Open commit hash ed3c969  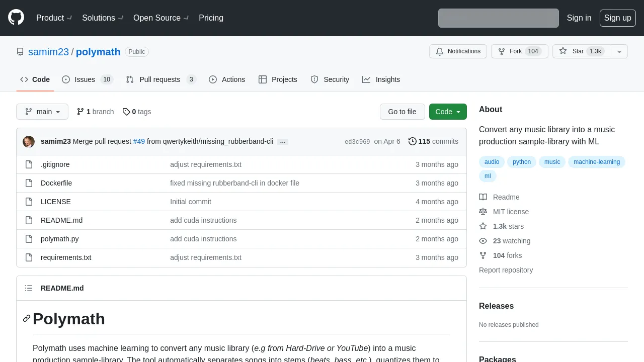(x=357, y=142)
